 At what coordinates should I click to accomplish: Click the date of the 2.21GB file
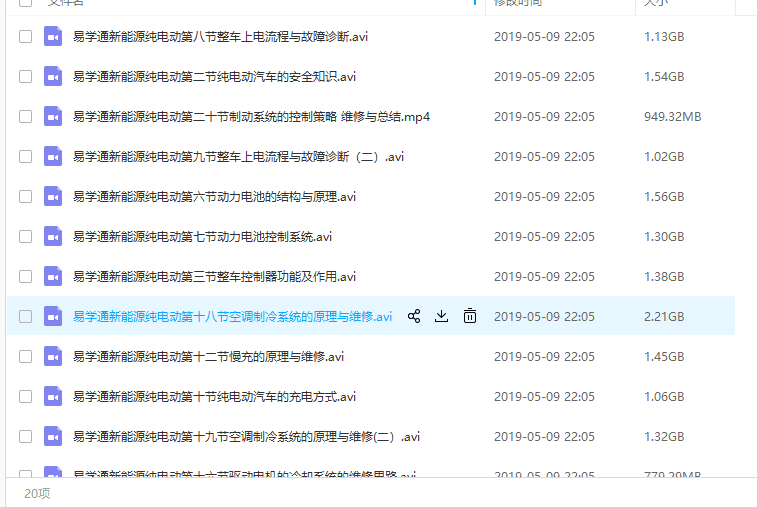coord(544,317)
